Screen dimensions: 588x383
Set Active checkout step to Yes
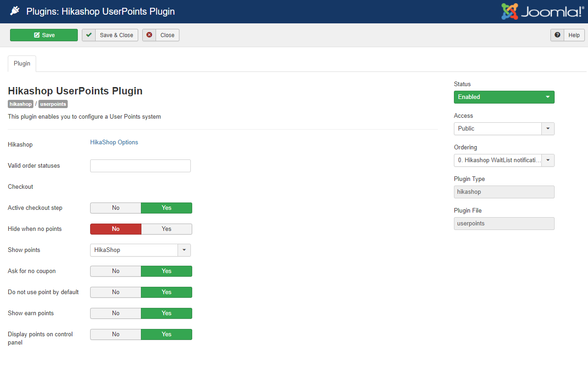point(167,208)
